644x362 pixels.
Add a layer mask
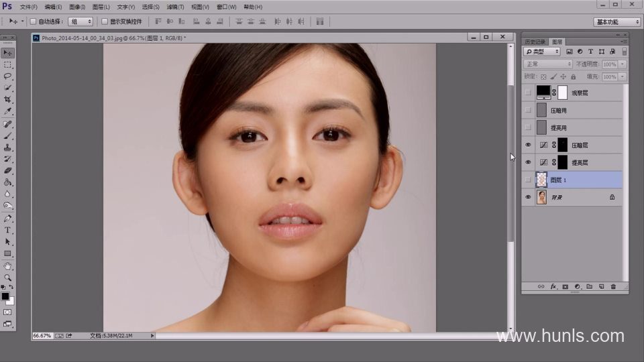pos(565,286)
